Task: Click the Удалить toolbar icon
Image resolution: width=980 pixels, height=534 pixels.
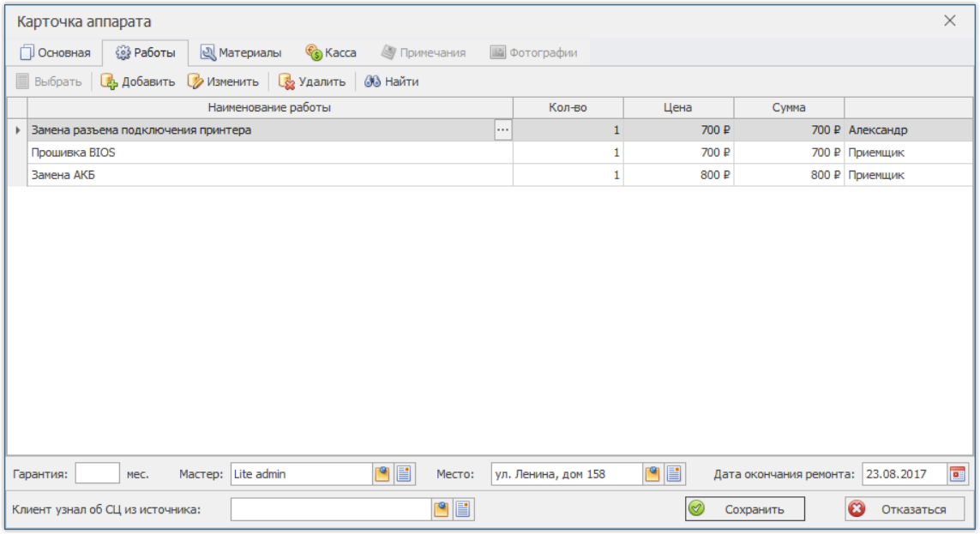Action: (286, 81)
